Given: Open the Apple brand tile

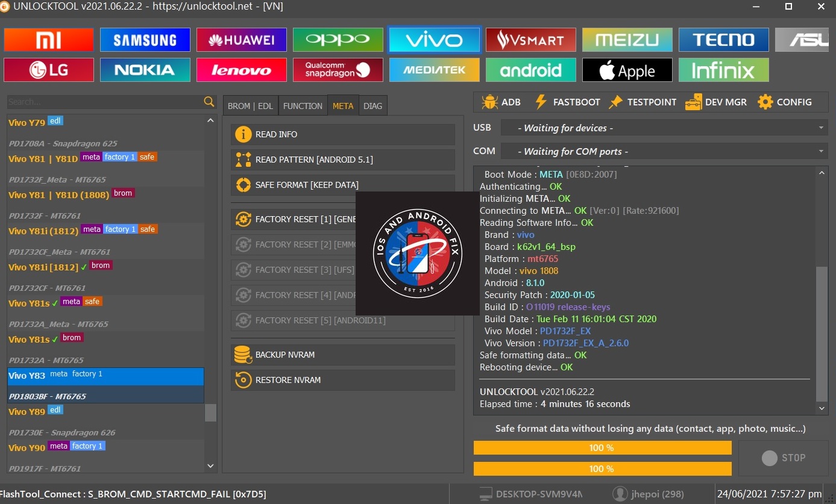Looking at the screenshot, I should (627, 70).
